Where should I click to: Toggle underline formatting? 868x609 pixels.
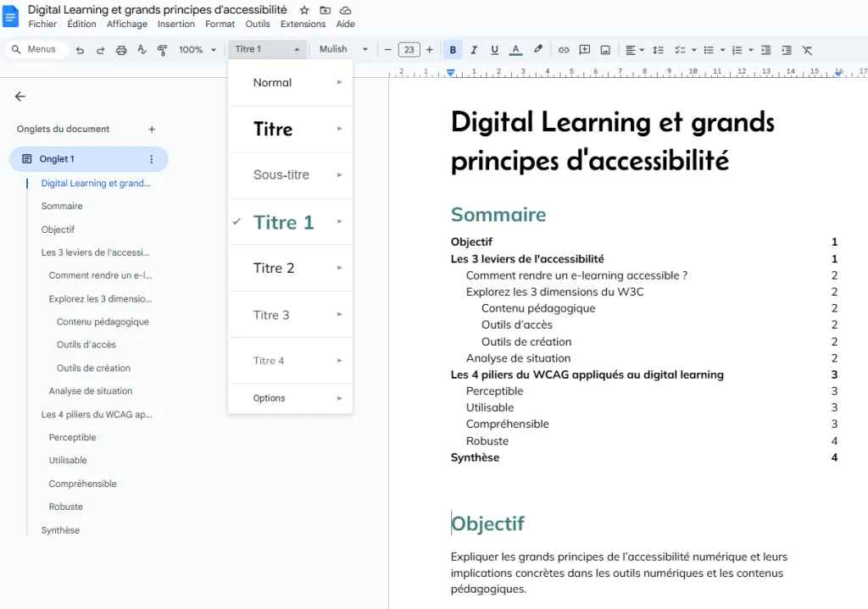[493, 49]
